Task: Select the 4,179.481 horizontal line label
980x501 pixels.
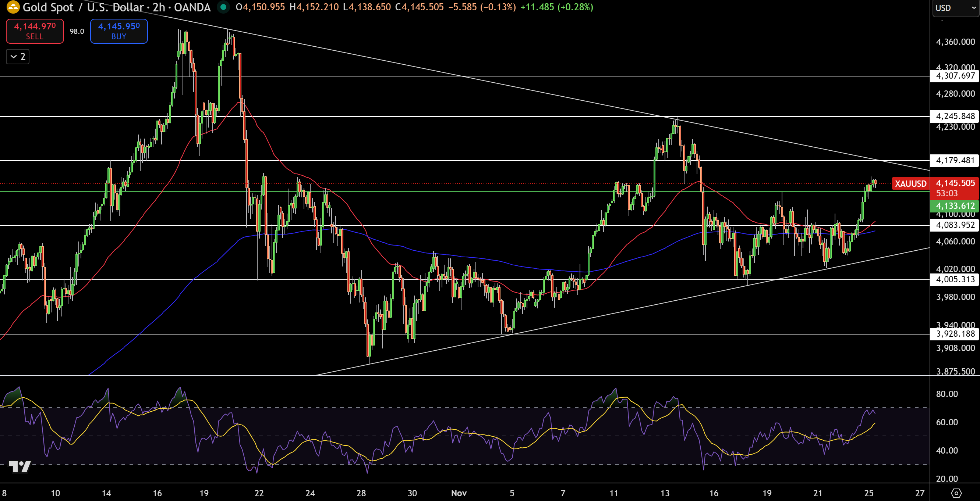Action: pyautogui.click(x=955, y=160)
